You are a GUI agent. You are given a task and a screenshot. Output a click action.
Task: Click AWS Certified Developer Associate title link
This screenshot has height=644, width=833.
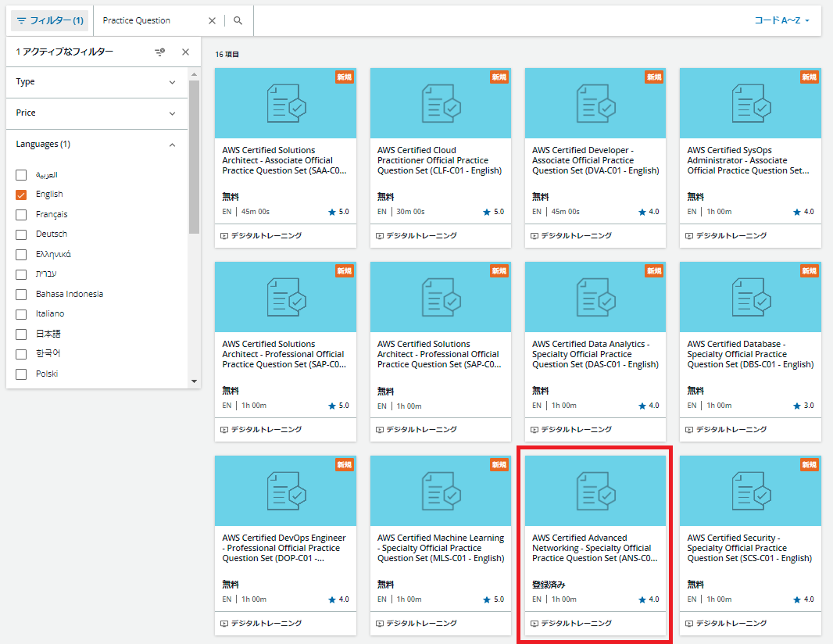click(595, 160)
